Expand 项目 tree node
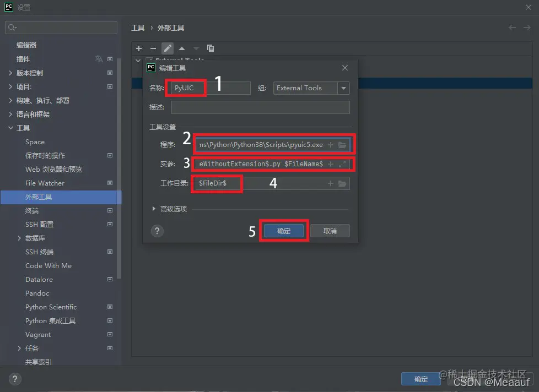Image resolution: width=539 pixels, height=392 pixels. coord(10,86)
